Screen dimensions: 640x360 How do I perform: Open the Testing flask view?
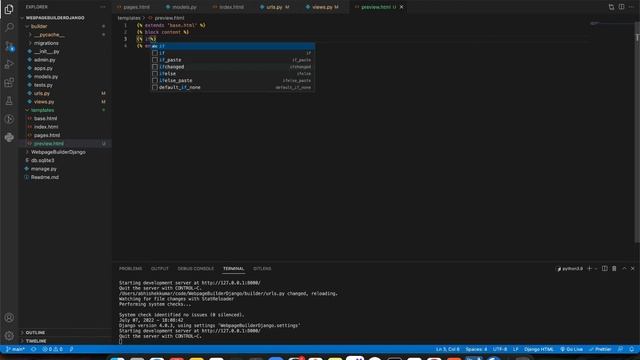pos(9,101)
